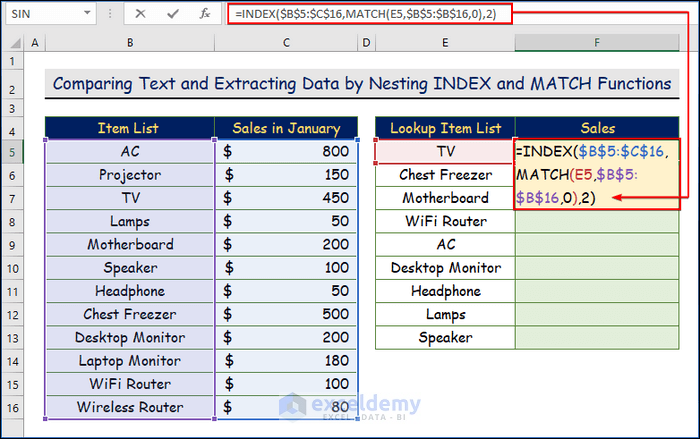Select cell B13 containing 'Desktop Monitor'
The width and height of the screenshot is (700, 439).
(x=129, y=338)
